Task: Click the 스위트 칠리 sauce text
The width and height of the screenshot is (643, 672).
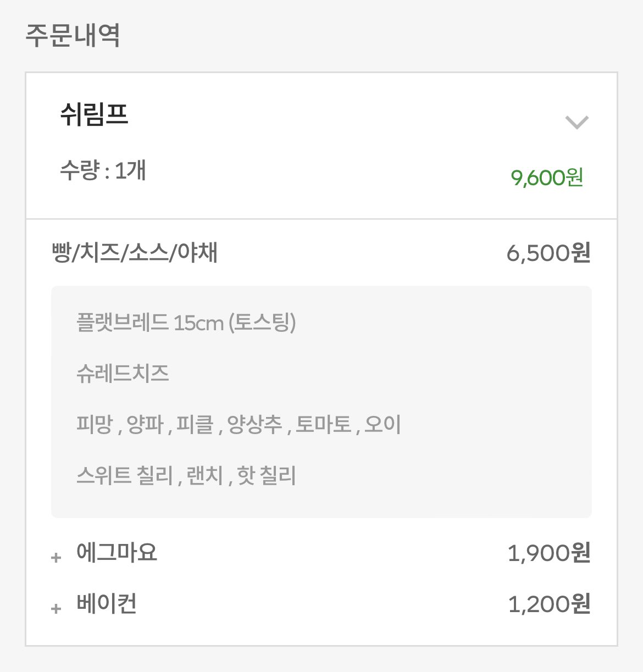Action: coord(125,476)
